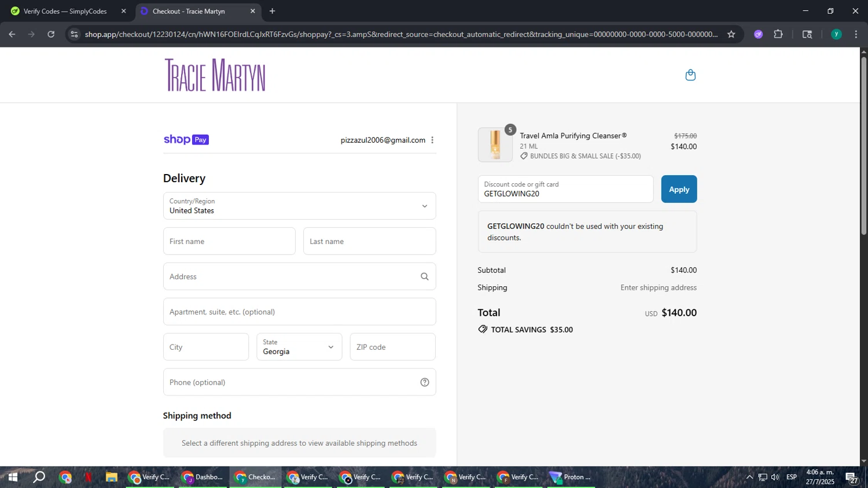
Task: Click the browser address bar URL
Action: pos(401,34)
